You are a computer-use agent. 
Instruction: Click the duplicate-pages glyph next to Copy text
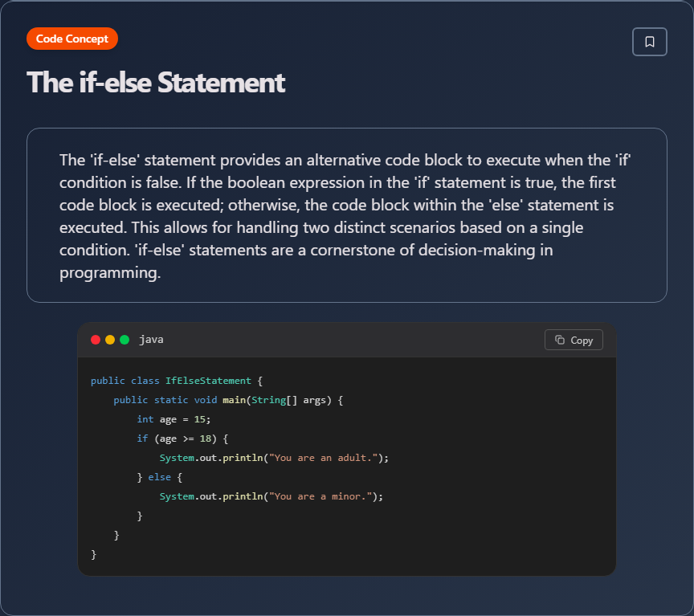pos(561,340)
